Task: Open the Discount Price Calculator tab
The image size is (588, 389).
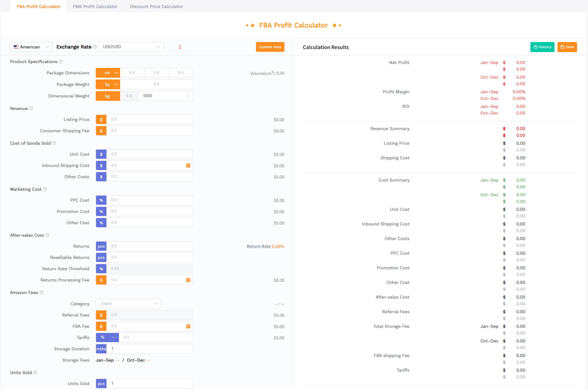Action: 156,6
